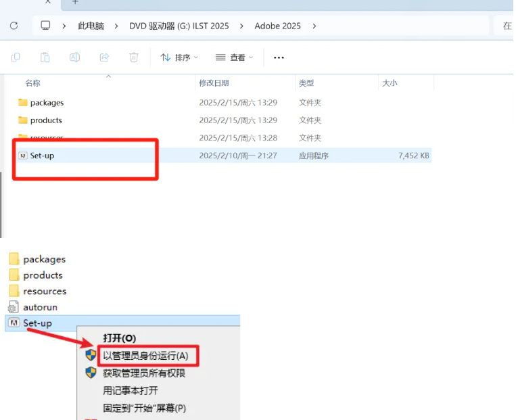Click the delete trash icon in toolbar
Image resolution: width=516 pixels, height=420 pixels.
[x=134, y=57]
